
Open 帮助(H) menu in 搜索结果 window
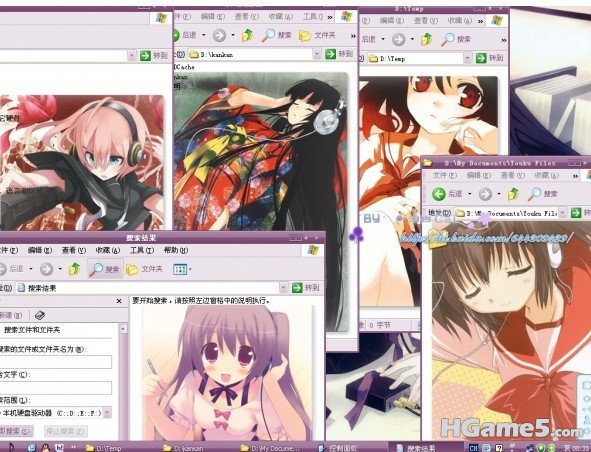tap(176, 250)
